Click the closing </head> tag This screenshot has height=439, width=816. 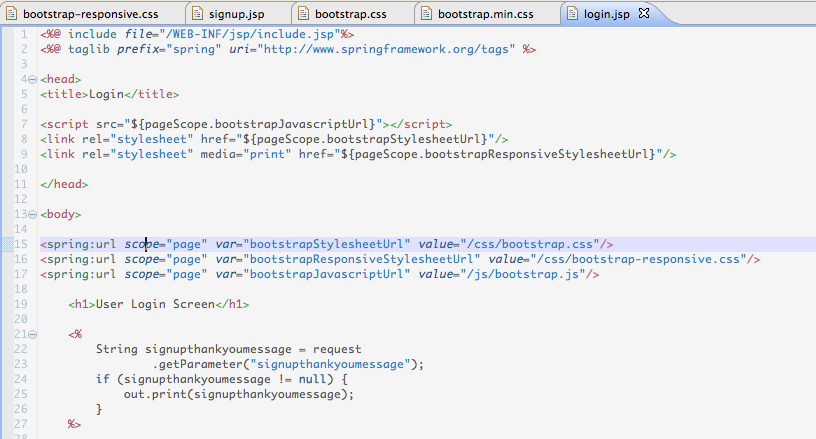point(64,184)
